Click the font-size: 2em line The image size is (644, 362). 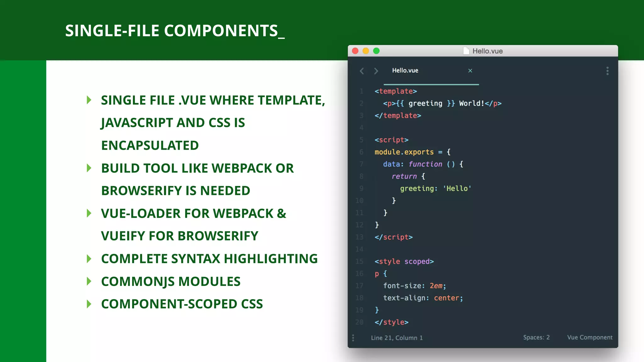click(414, 286)
